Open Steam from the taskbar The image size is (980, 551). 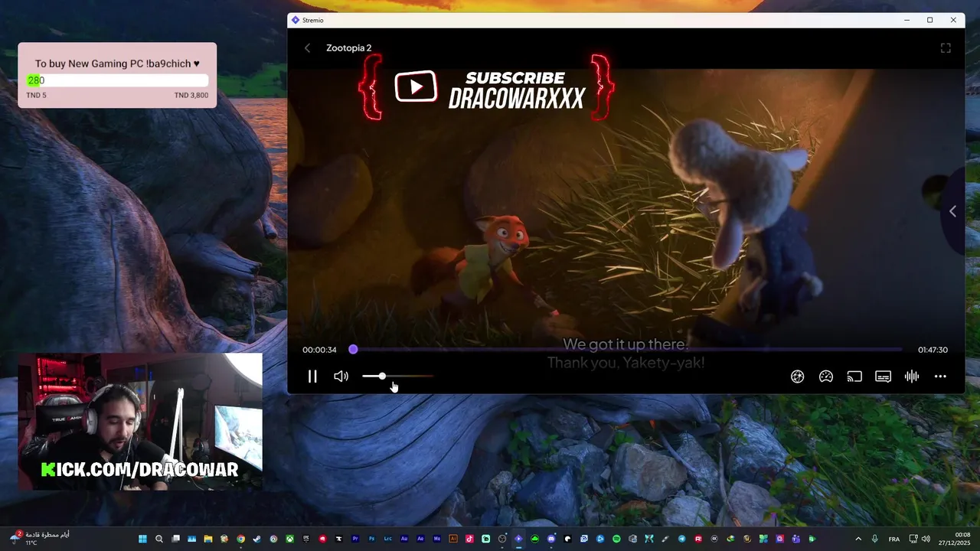(x=256, y=539)
